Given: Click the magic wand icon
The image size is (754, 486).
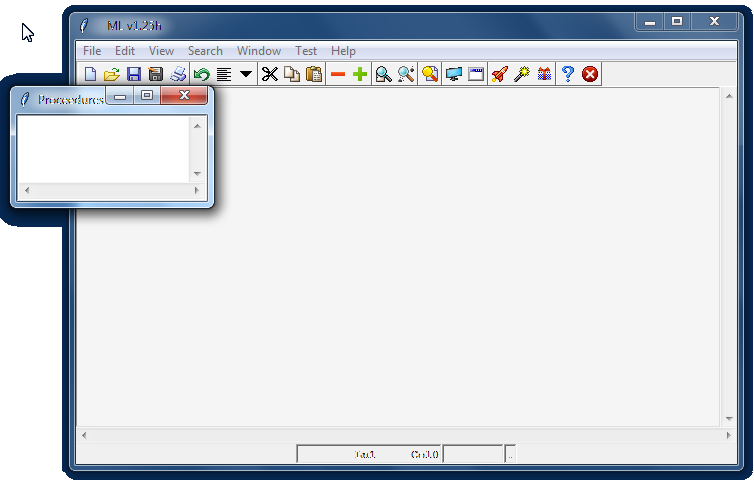Looking at the screenshot, I should pyautogui.click(x=522, y=74).
